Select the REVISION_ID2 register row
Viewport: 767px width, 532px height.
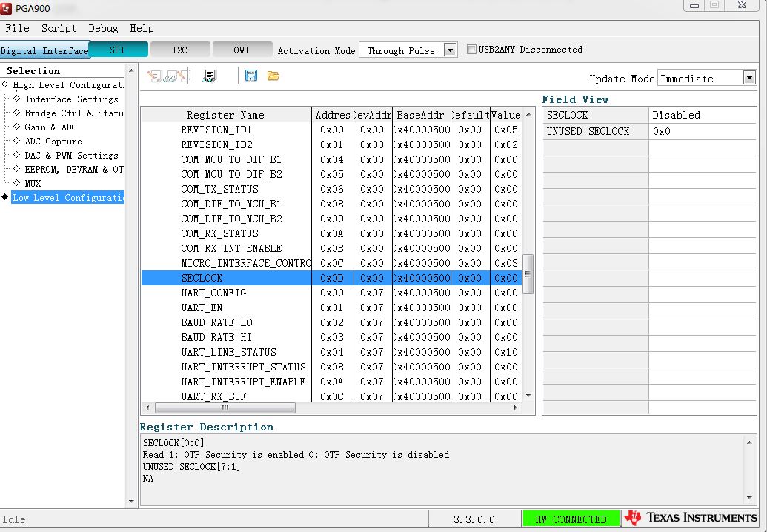[331, 144]
